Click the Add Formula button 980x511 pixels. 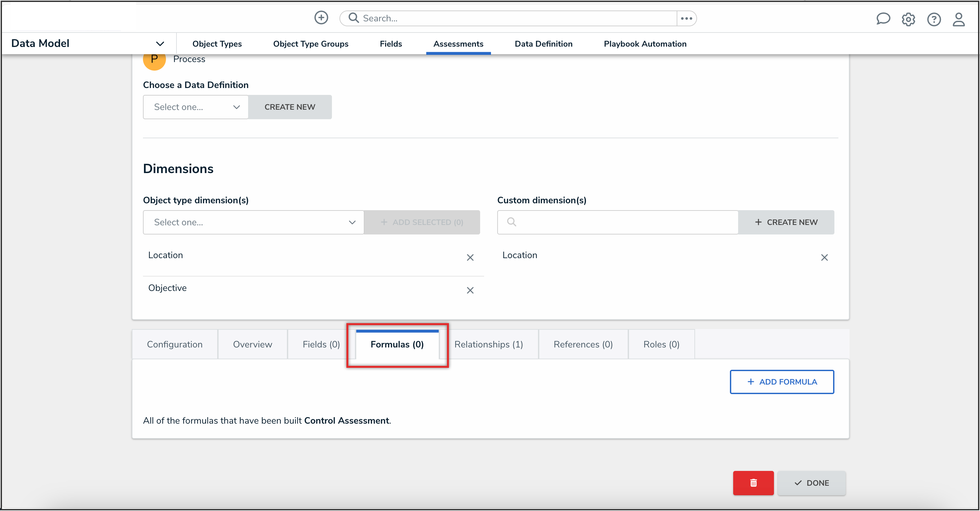(782, 381)
